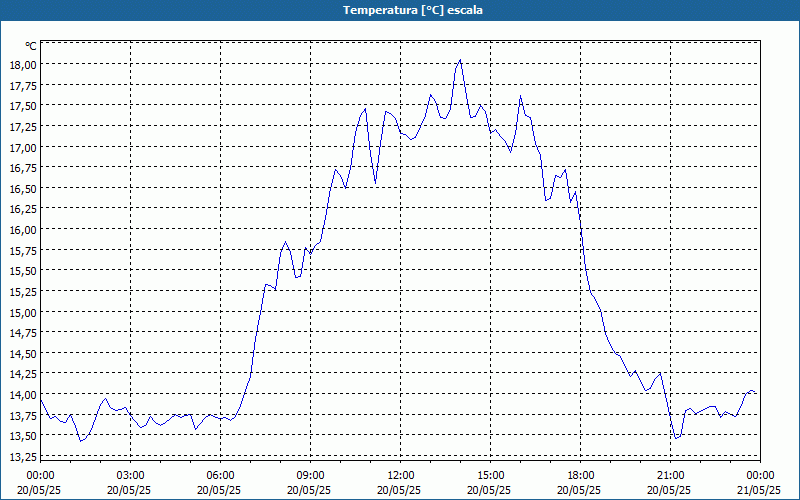Click the "17,25" y-axis label
The height and width of the screenshot is (500, 800).
click(x=23, y=127)
